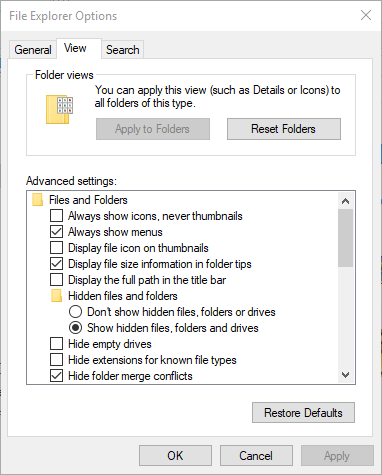Select Don't show hidden files, folders or drives
The height and width of the screenshot is (475, 382).
(75, 312)
